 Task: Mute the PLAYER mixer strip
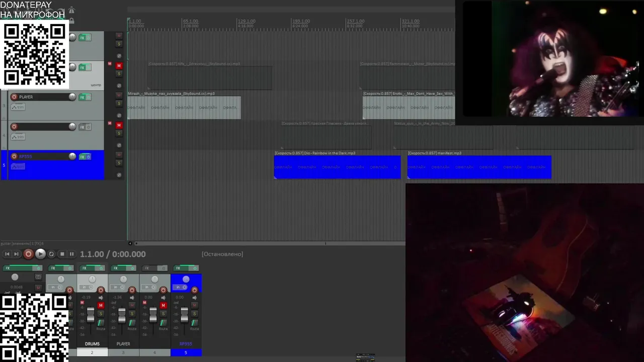tap(132, 305)
